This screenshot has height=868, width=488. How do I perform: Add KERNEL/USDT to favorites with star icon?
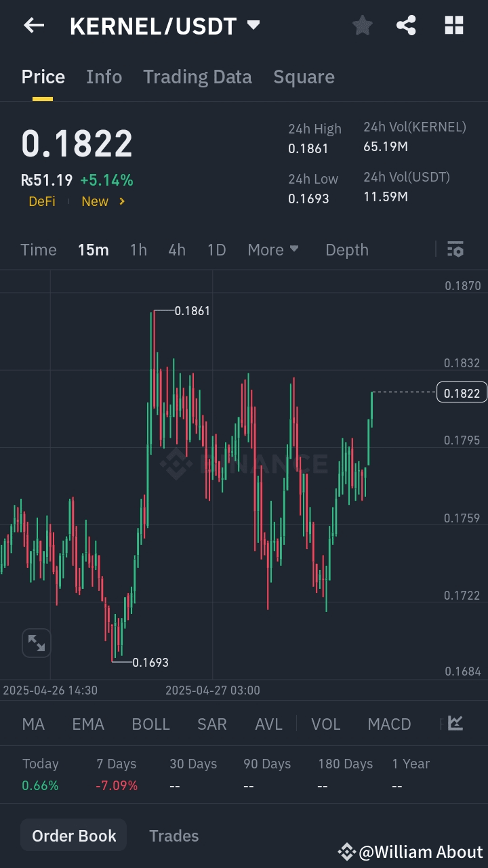click(x=363, y=26)
